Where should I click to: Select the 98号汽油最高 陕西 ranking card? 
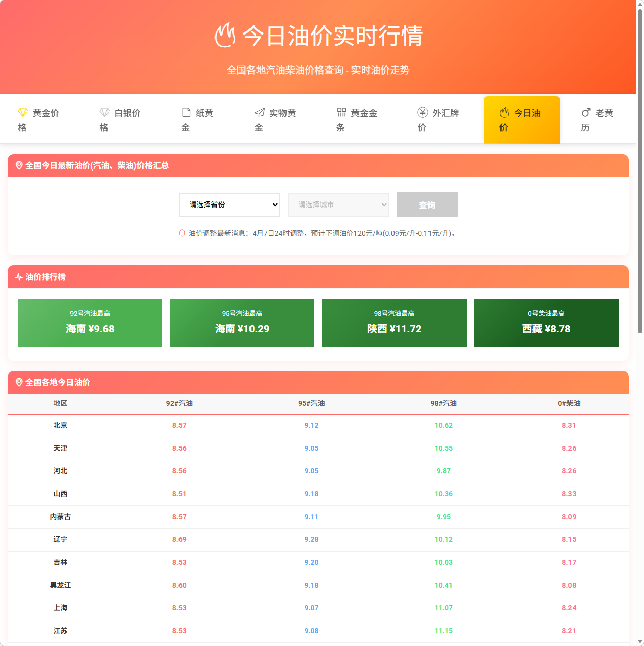(394, 323)
